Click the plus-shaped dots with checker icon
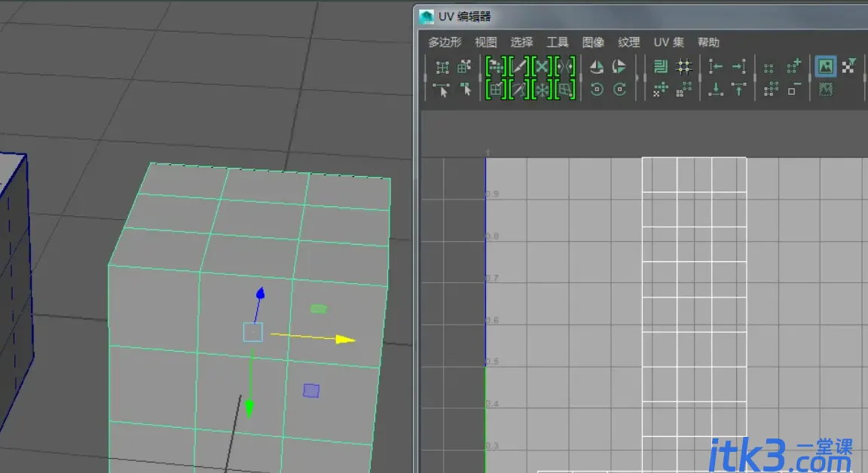Image resolution: width=868 pixels, height=473 pixels. 660,90
